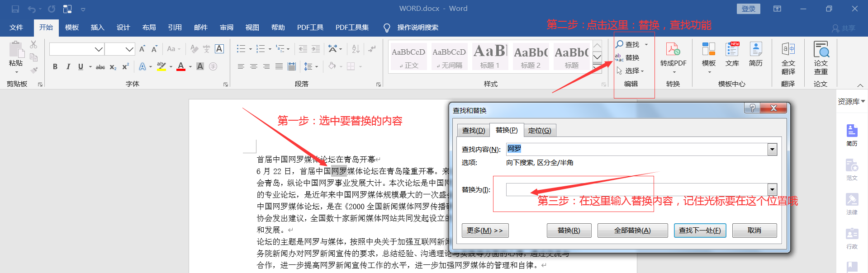Toggle justify paragraph alignment
This screenshot has height=273, width=868.
[279, 66]
